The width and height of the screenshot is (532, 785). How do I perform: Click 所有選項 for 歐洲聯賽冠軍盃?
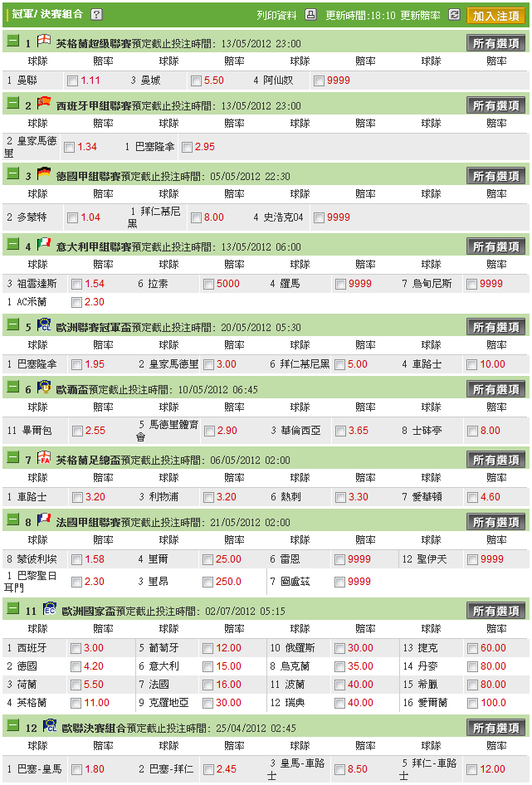click(x=496, y=327)
